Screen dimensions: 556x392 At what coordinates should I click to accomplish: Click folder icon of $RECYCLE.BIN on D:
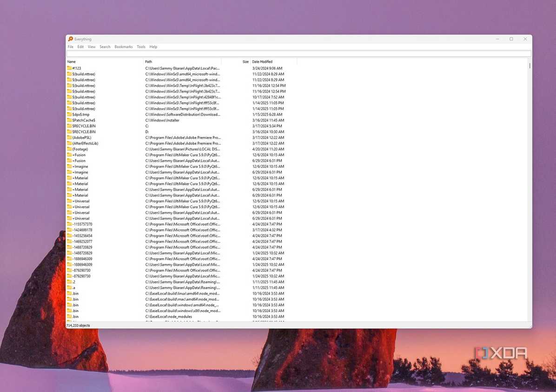pos(69,132)
